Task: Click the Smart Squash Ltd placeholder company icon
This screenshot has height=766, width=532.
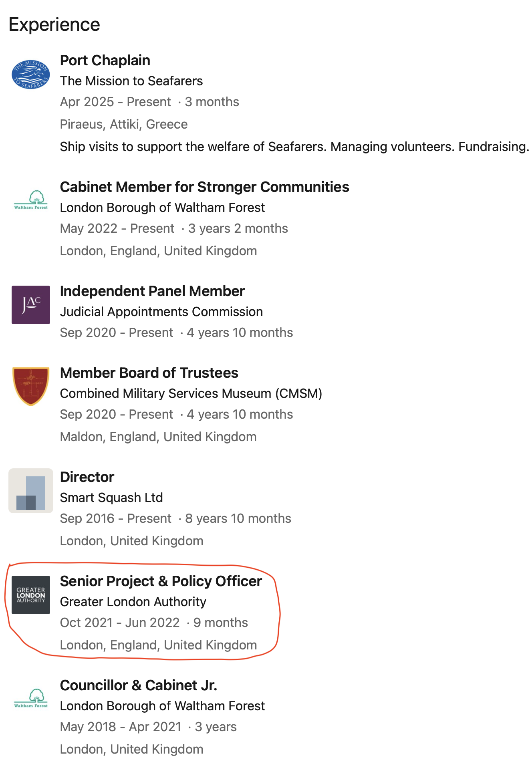Action: [x=31, y=491]
